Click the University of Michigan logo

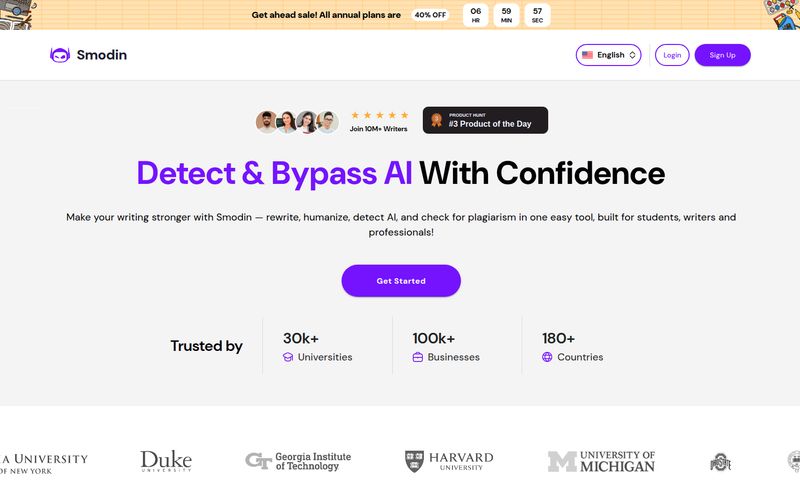pyautogui.click(x=601, y=461)
